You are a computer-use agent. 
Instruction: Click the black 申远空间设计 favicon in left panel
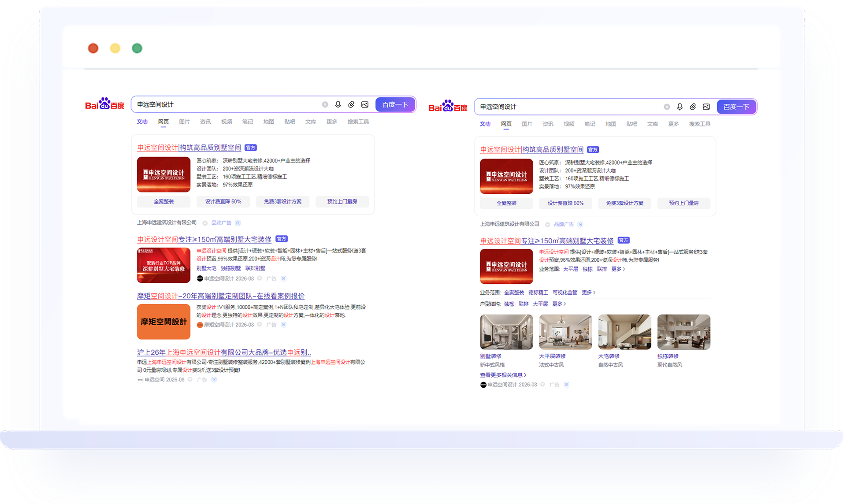click(x=200, y=278)
